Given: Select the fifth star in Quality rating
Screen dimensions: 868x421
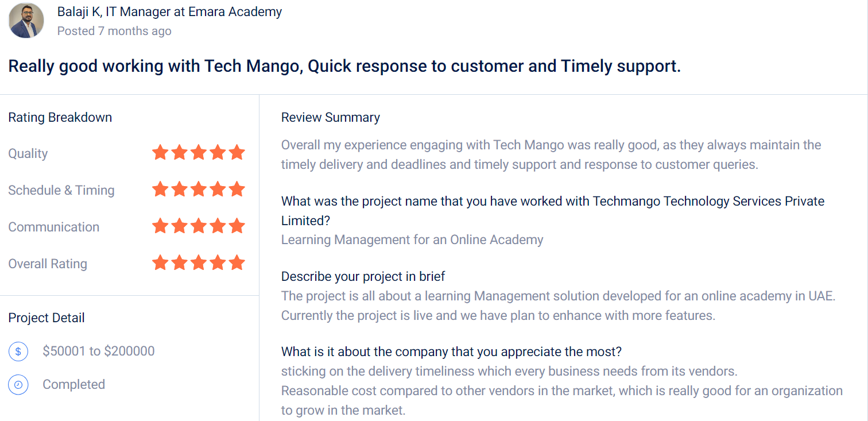Looking at the screenshot, I should tap(236, 152).
